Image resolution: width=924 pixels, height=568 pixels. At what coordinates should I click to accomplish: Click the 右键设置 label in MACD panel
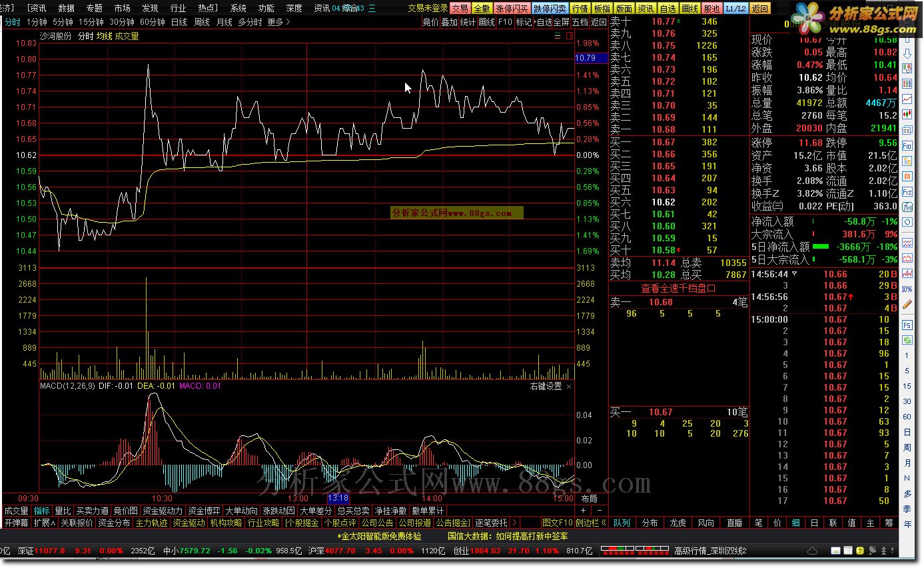pyautogui.click(x=546, y=386)
